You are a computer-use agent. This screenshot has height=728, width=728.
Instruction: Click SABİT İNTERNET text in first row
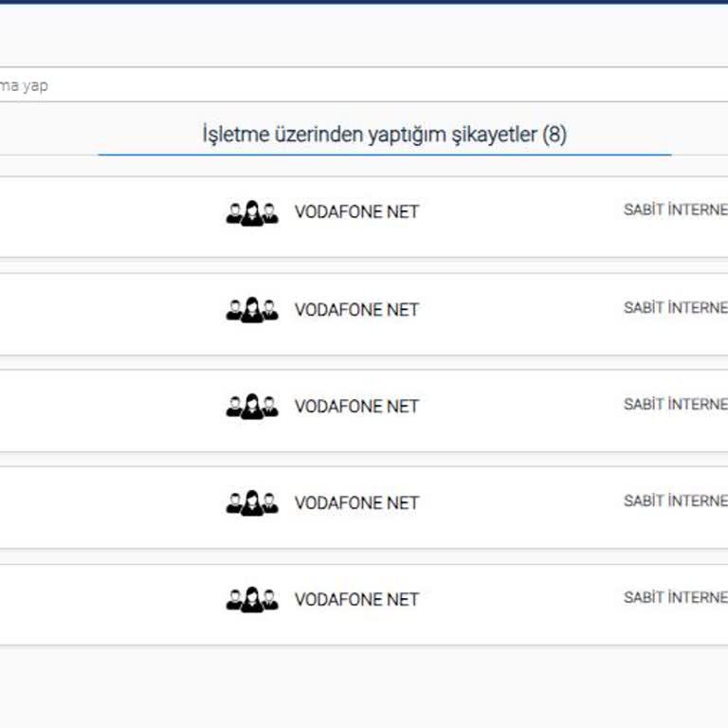(x=676, y=209)
